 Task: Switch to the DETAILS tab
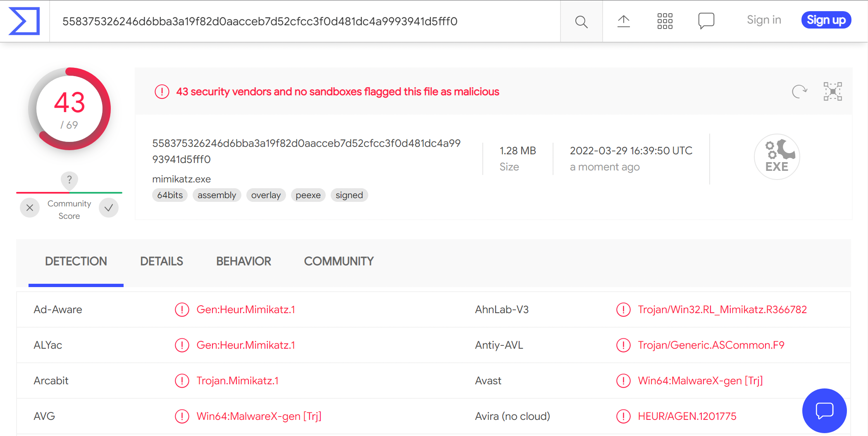[162, 261]
